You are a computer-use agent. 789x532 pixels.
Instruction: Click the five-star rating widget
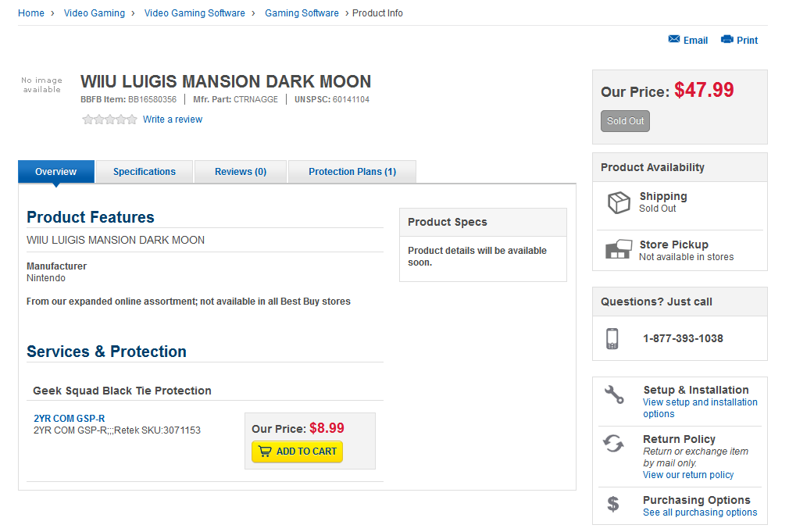tap(109, 120)
